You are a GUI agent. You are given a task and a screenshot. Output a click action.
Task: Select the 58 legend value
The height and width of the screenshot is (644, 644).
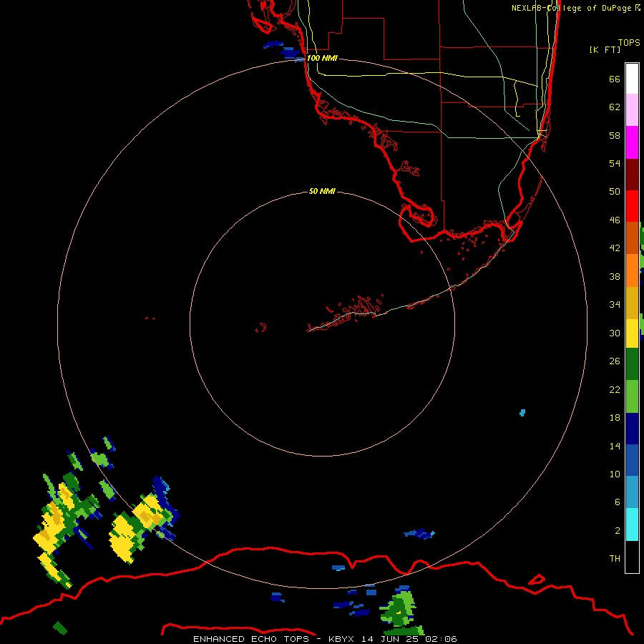(615, 135)
